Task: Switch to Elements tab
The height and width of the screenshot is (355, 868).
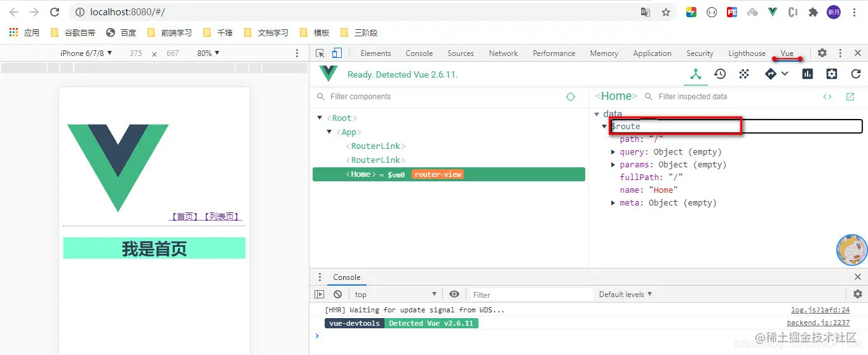Action: click(x=376, y=53)
